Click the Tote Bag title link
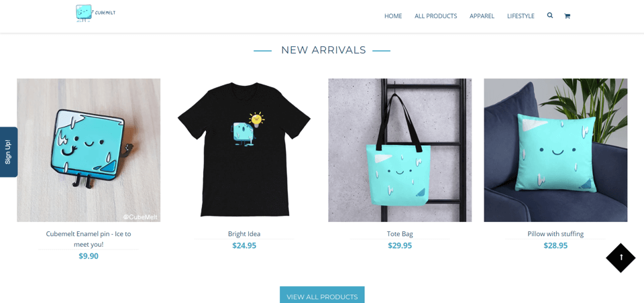The width and height of the screenshot is (644, 303). [400, 234]
